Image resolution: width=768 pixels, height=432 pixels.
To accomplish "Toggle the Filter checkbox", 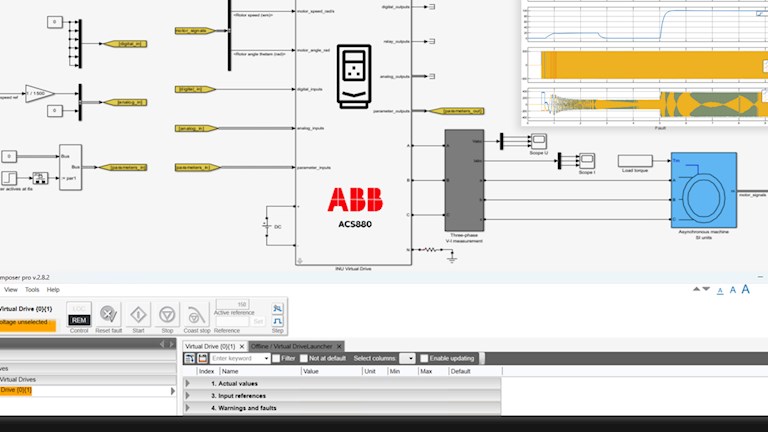I will (275, 358).
